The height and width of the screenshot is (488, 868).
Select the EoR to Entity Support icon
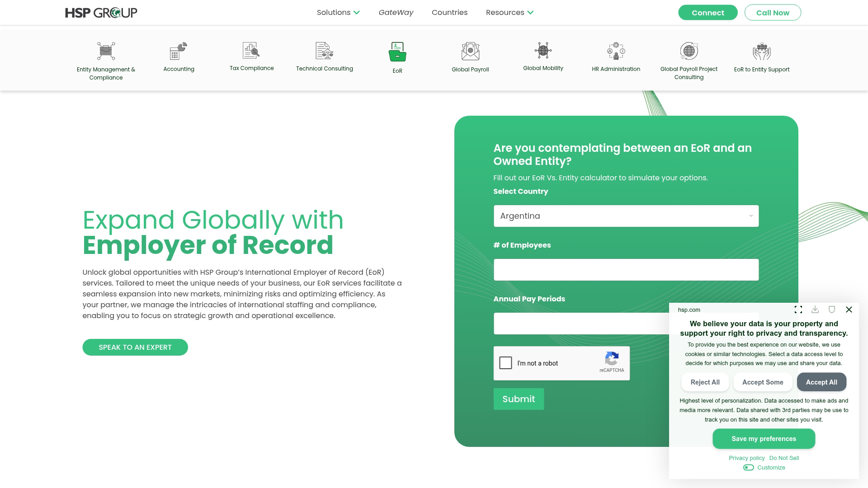[761, 51]
